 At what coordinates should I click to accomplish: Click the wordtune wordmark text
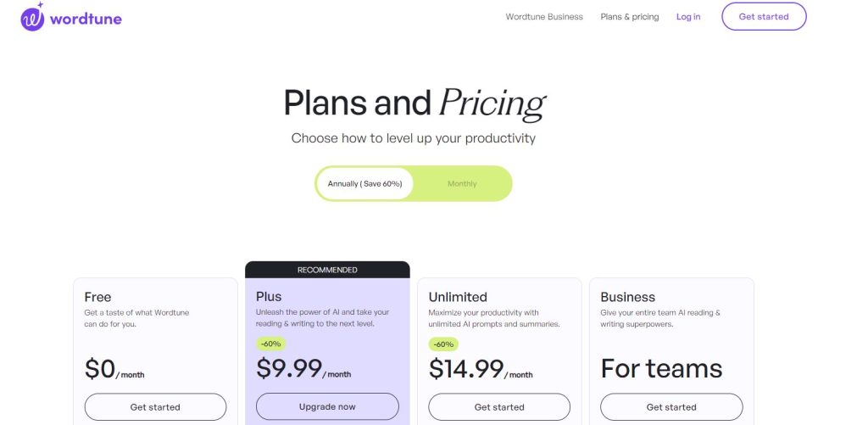(86, 19)
